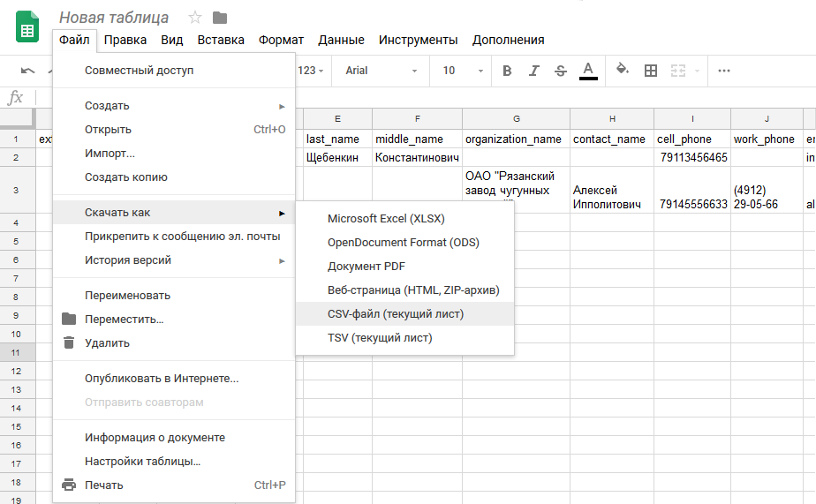
Task: Open the fill color bucket
Action: (x=622, y=69)
